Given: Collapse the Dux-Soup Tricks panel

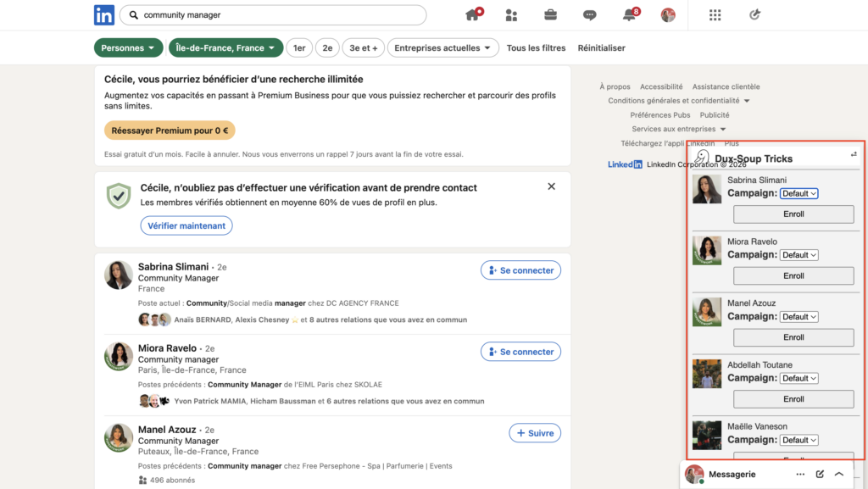Looking at the screenshot, I should tap(854, 154).
